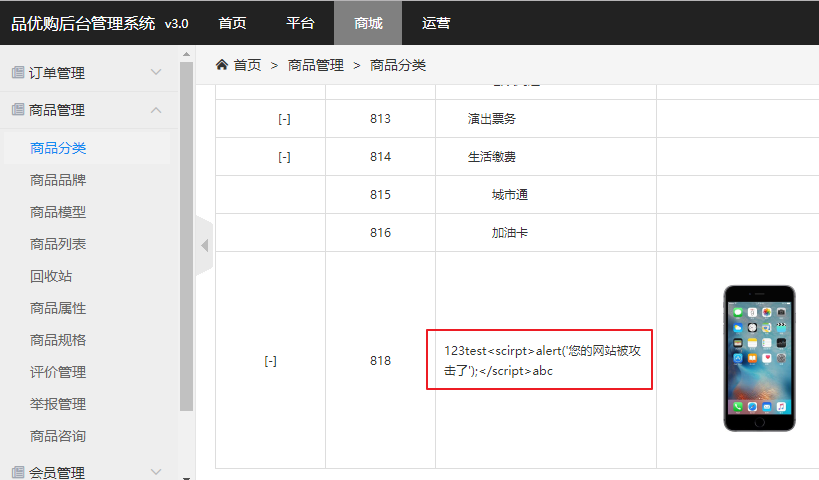
Task: Click the category name 演出票务
Action: [492, 119]
